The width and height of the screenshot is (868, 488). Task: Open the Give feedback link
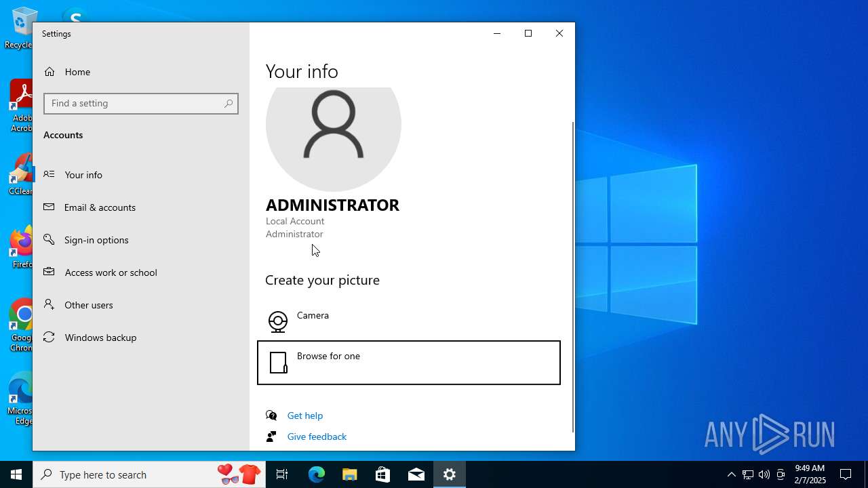[317, 436]
